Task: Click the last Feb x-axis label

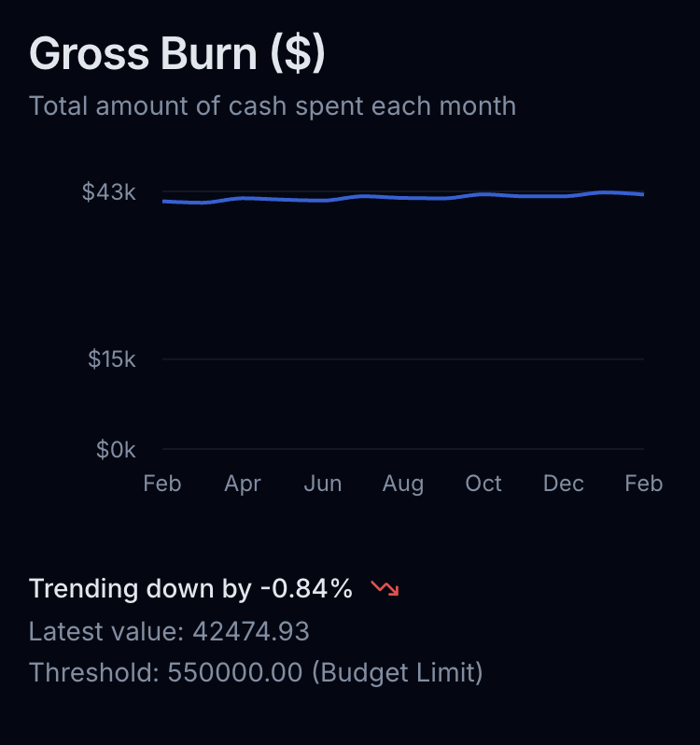Action: tap(644, 484)
